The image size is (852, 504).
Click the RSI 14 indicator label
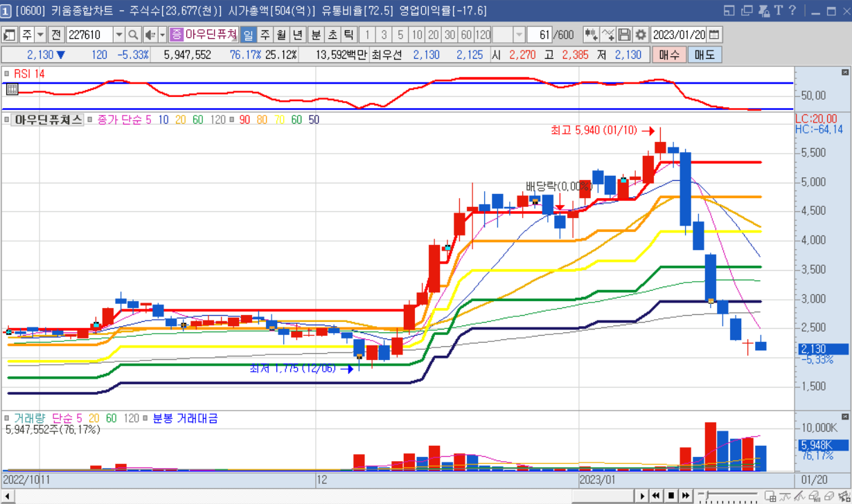pos(29,73)
